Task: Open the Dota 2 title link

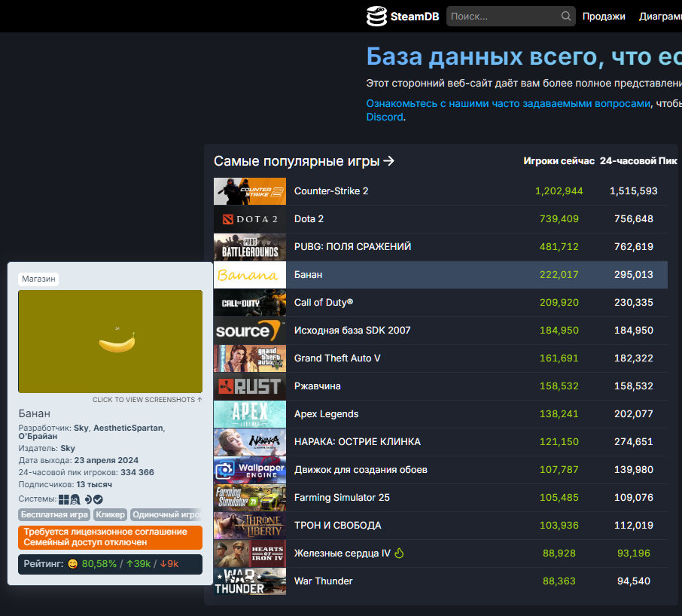Action: point(309,219)
